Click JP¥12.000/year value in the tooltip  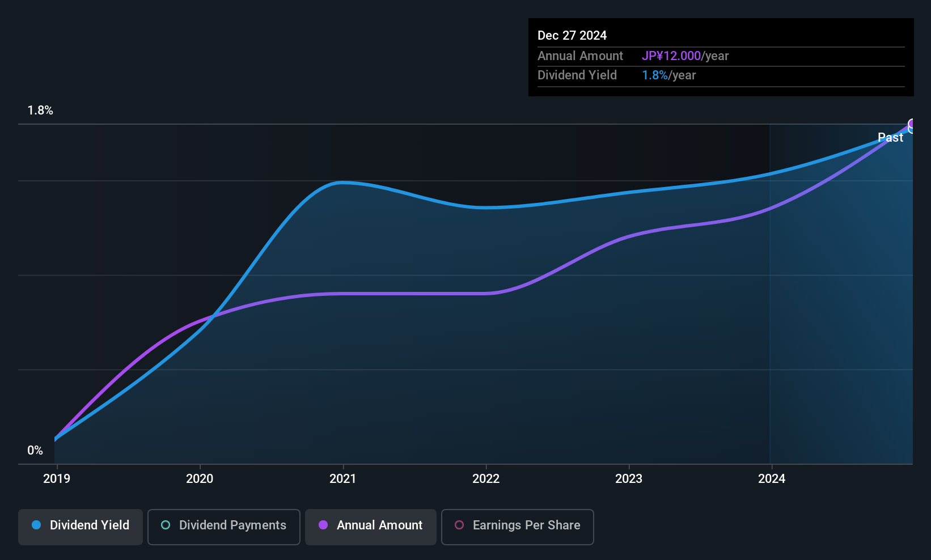[685, 56]
